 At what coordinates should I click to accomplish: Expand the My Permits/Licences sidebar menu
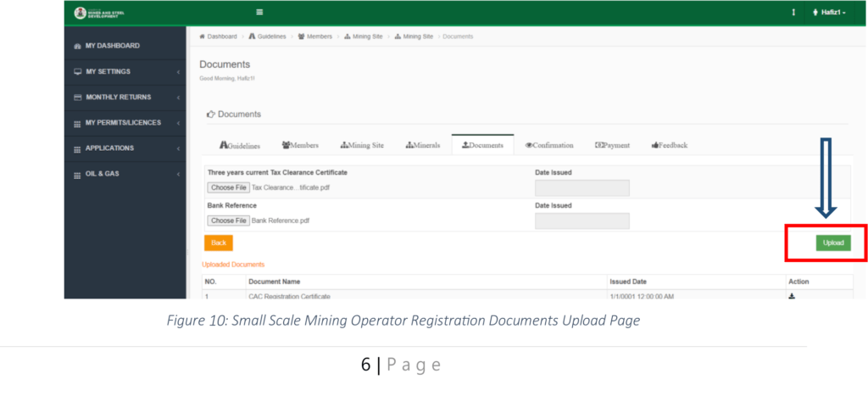point(125,123)
